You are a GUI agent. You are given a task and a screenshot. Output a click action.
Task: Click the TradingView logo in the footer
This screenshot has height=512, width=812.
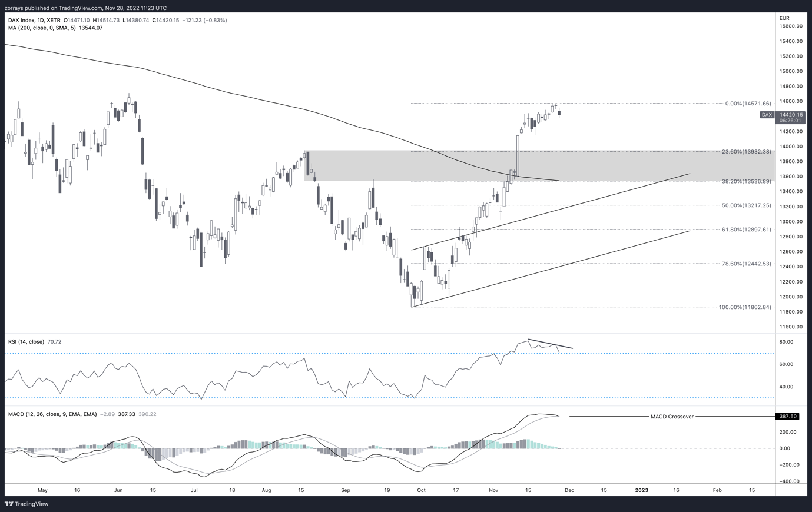point(26,504)
